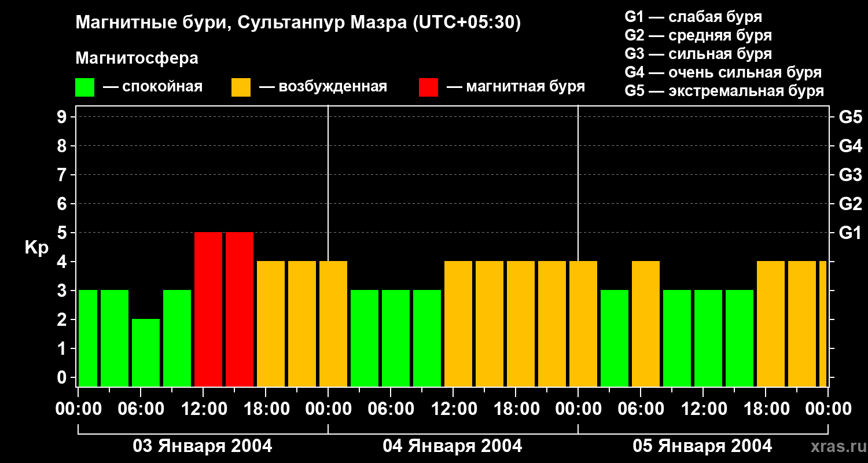Click the G1 label on the right axis
Image resolution: width=868 pixels, height=463 pixels.
coord(851,233)
